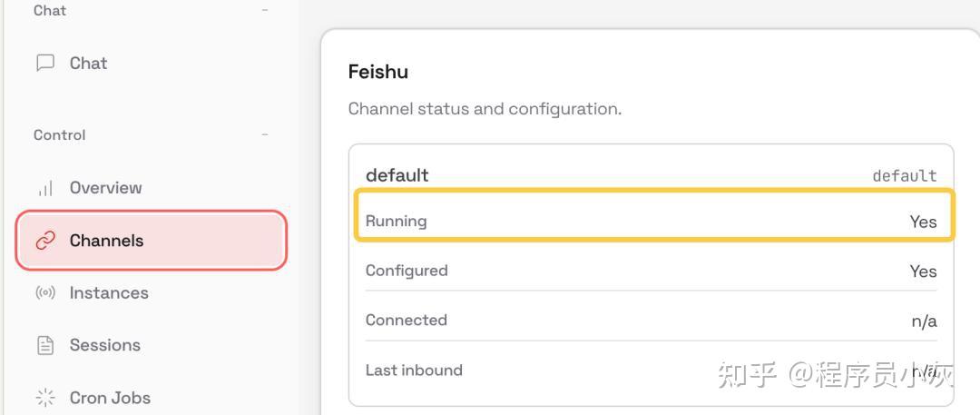The height and width of the screenshot is (415, 980).
Task: Open the Cron Jobs label in sidebar
Action: click(110, 398)
